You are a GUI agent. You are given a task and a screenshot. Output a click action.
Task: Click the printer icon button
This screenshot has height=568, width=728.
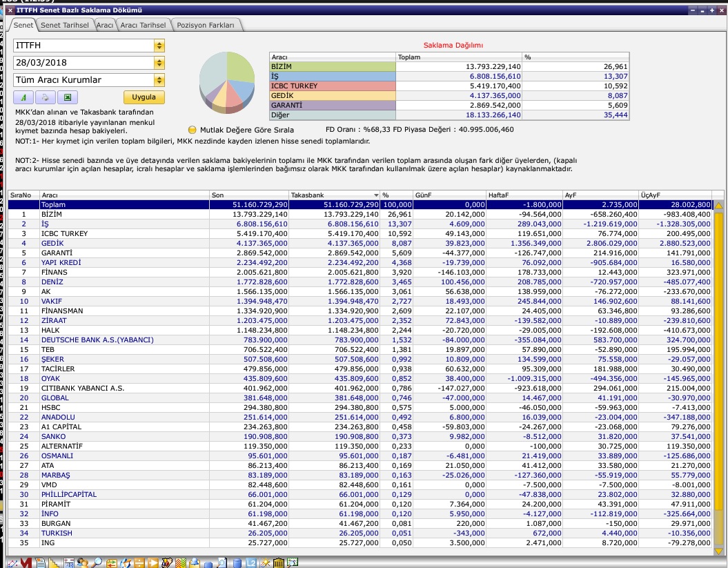click(x=46, y=97)
